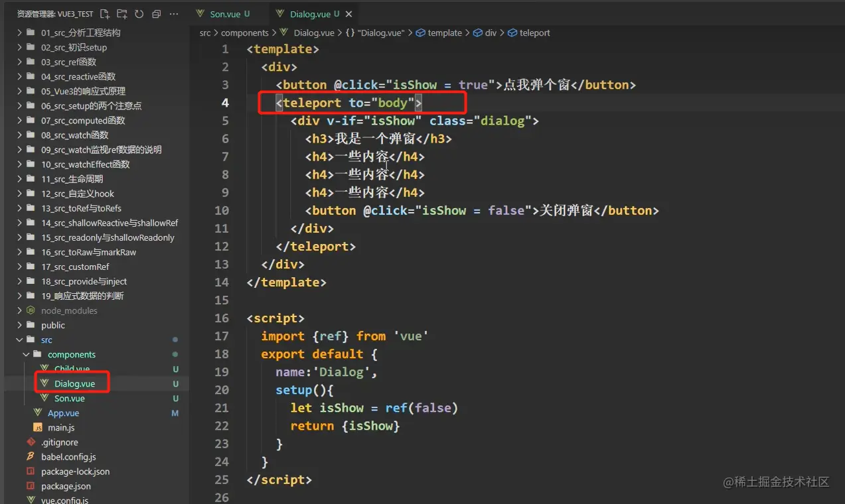Click line number 4 in the gutter
845x504 pixels.
(225, 103)
